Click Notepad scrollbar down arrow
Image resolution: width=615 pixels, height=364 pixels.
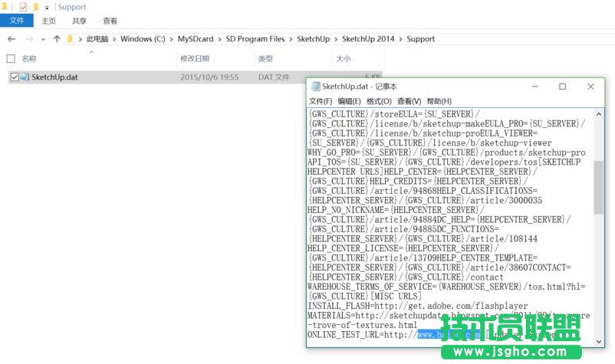point(599,341)
